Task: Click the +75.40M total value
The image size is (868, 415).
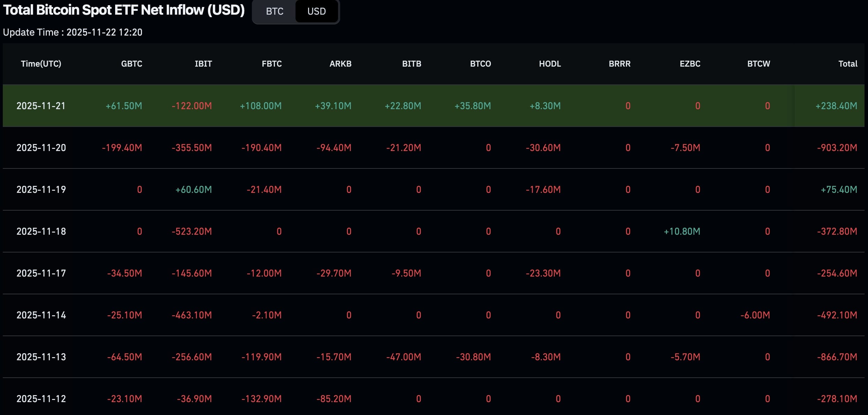Action: point(839,190)
